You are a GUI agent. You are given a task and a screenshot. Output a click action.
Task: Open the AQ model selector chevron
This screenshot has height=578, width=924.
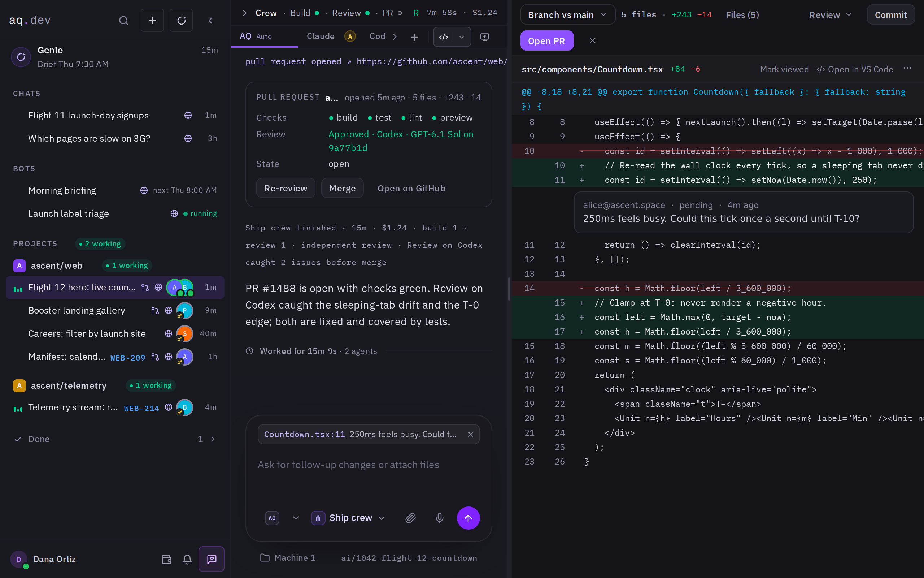[x=296, y=518]
